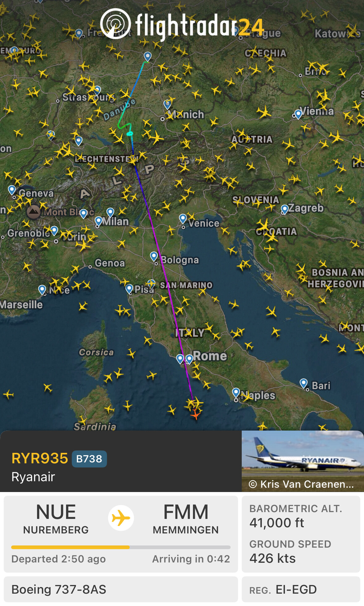
Task: Click the yellow flight progress bar
Action: tap(121, 547)
